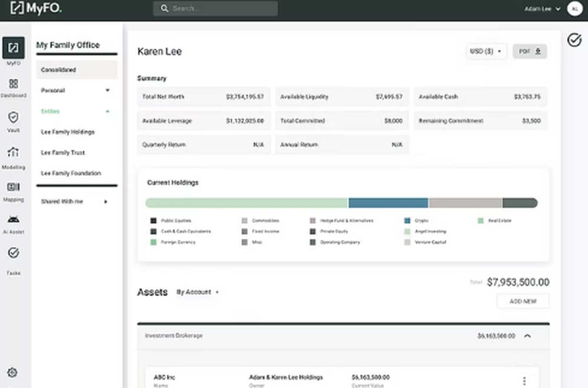Click the search magnifier icon
The height and width of the screenshot is (388, 588).
[x=164, y=8]
